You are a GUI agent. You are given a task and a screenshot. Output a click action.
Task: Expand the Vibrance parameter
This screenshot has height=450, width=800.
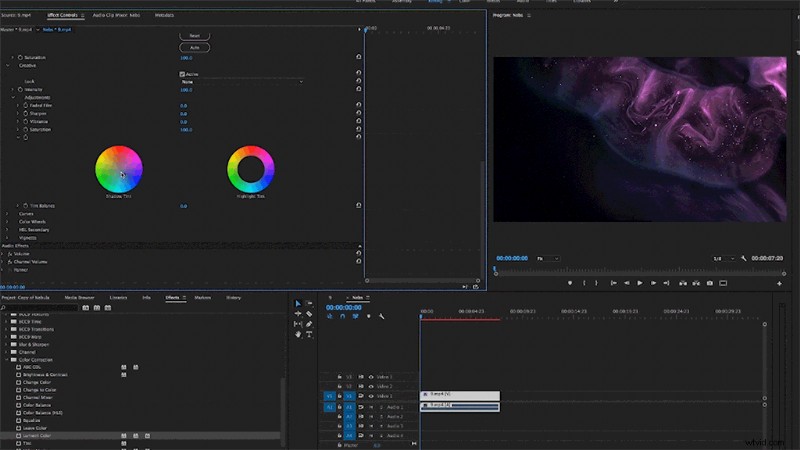click(18, 121)
